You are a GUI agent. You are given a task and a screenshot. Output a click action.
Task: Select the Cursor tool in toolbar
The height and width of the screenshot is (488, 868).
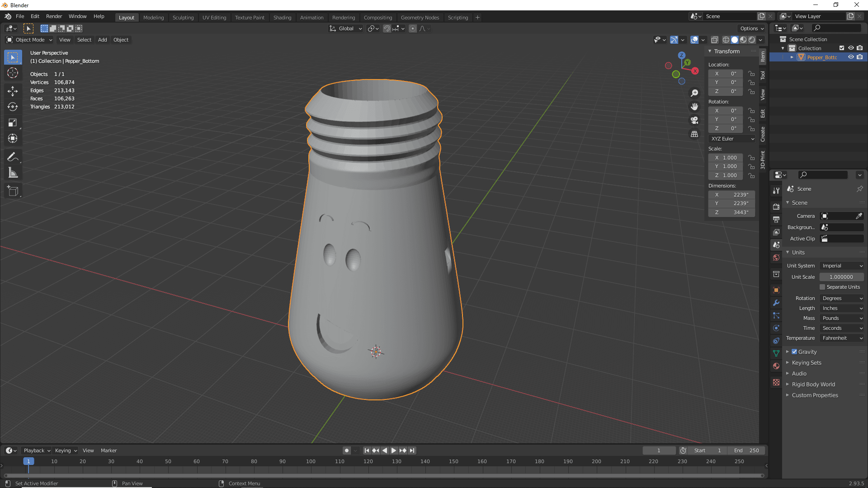(13, 73)
